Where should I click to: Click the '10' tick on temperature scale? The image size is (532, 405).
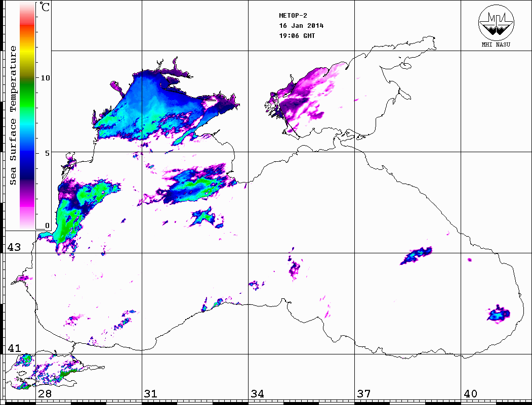pos(45,78)
